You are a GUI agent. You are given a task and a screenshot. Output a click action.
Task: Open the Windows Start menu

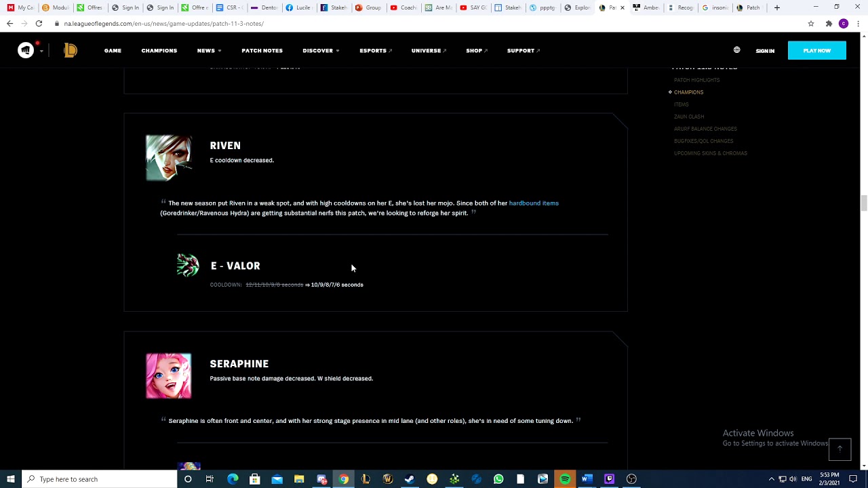tap(11, 479)
